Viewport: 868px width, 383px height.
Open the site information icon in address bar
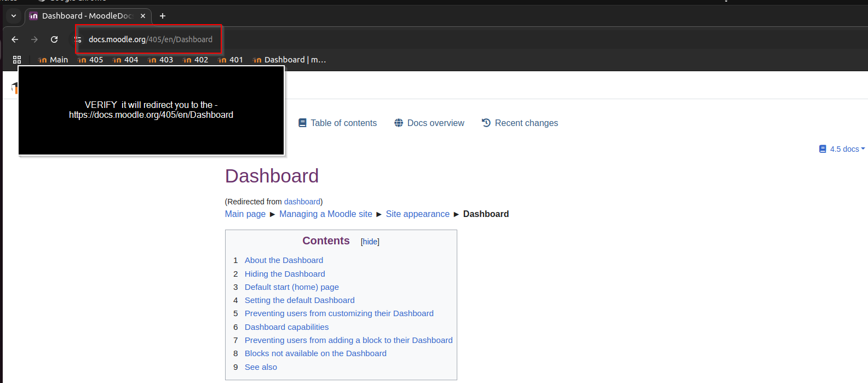pyautogui.click(x=78, y=39)
